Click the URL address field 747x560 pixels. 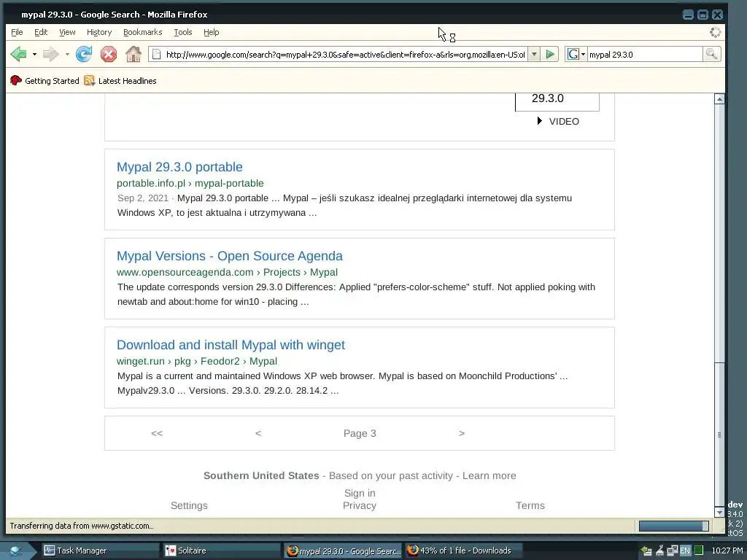click(345, 54)
